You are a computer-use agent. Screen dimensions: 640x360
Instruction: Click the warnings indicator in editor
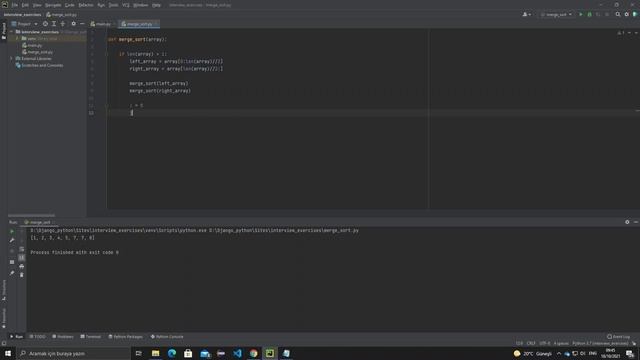[621, 33]
